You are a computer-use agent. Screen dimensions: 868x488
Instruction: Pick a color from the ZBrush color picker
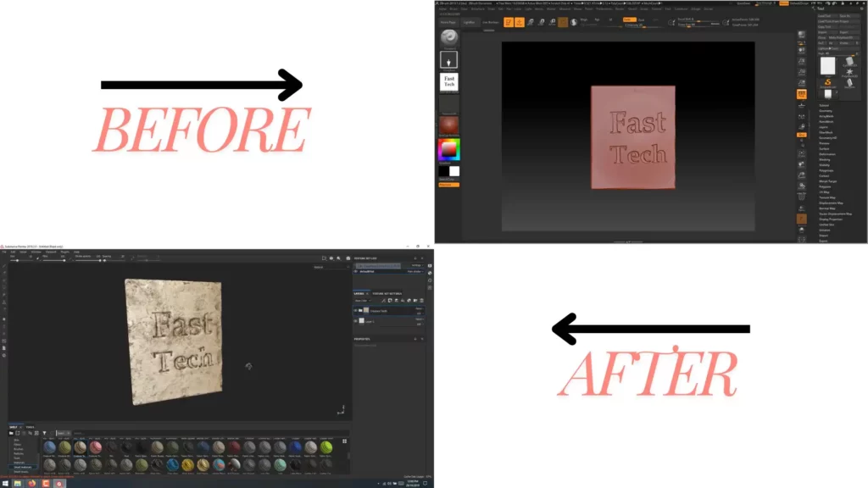point(448,150)
